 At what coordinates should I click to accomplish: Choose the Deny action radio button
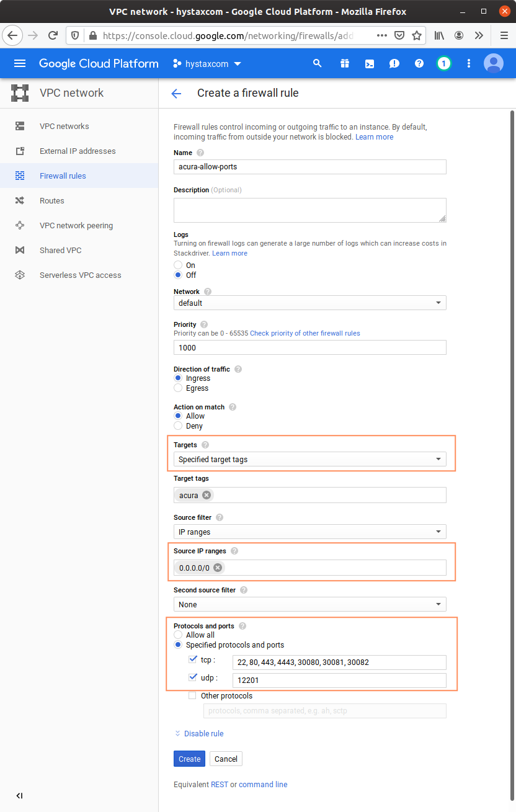(179, 426)
